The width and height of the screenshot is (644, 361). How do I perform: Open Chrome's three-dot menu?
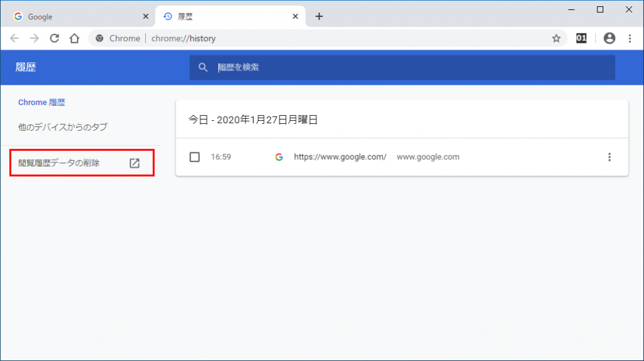click(630, 38)
